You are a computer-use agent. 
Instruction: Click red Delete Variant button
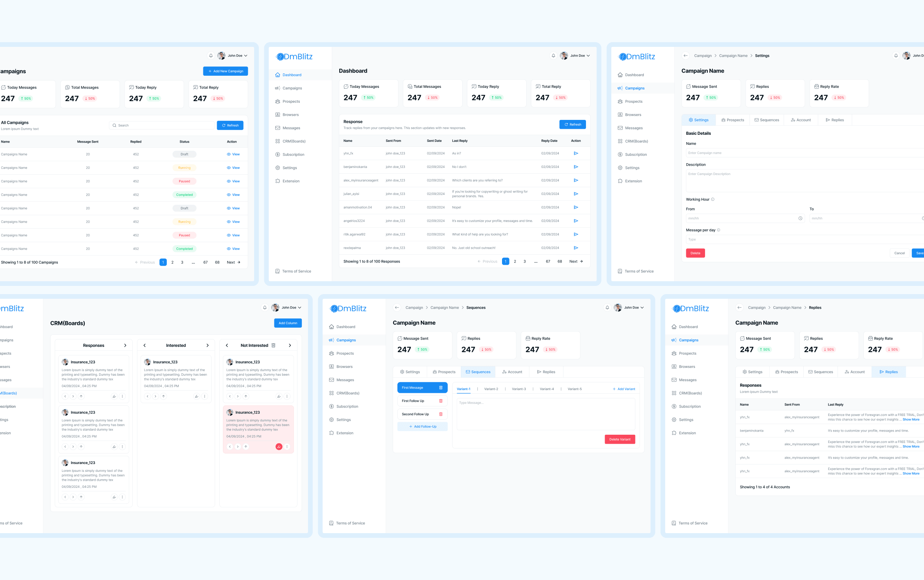pos(620,439)
